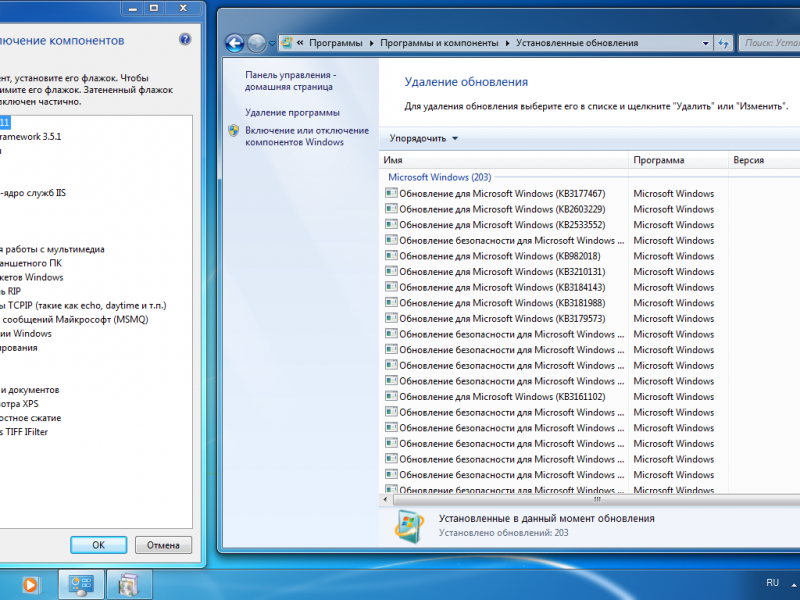The width and height of the screenshot is (800, 600).
Task: Open help in the Windows components dialog
Action: [185, 39]
